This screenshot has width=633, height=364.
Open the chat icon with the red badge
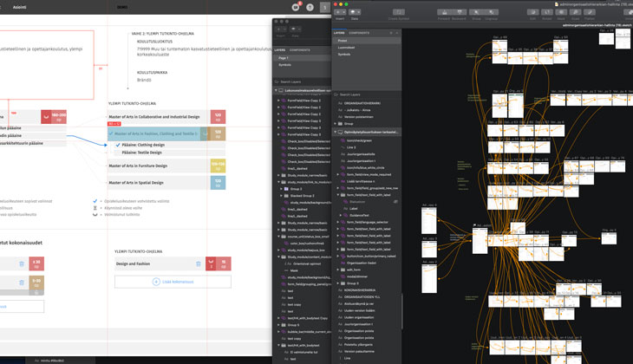[x=296, y=7]
